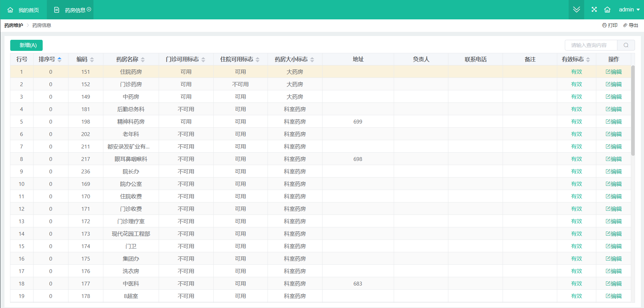
Task: Expand the double-chevron tab menu
Action: click(576, 10)
